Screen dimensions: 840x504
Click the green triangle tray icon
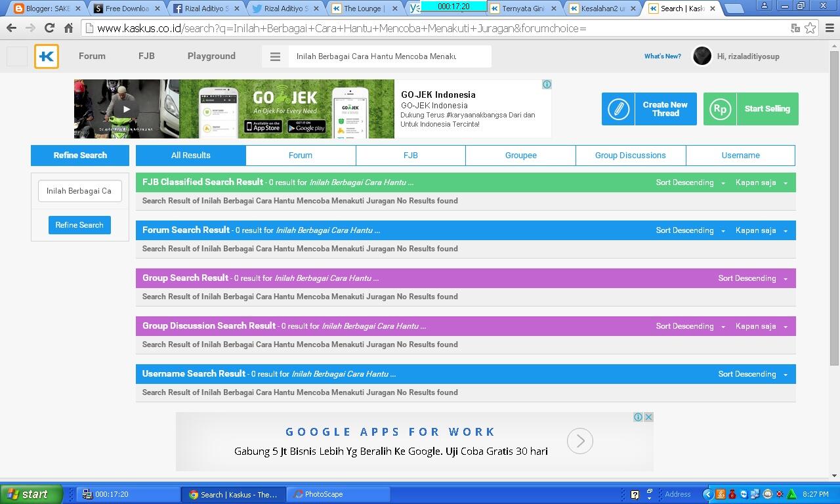pyautogui.click(x=791, y=494)
